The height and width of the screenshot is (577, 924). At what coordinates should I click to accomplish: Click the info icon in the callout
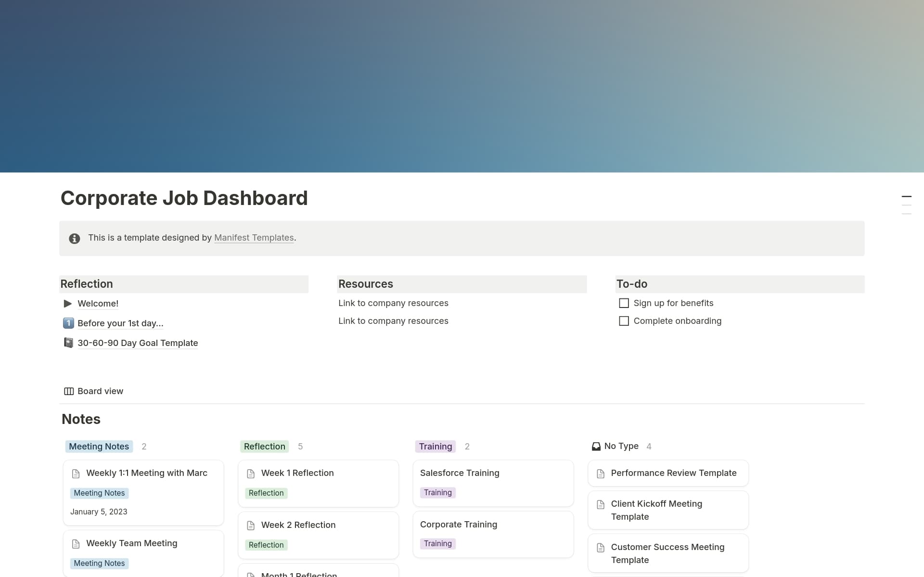(x=74, y=238)
